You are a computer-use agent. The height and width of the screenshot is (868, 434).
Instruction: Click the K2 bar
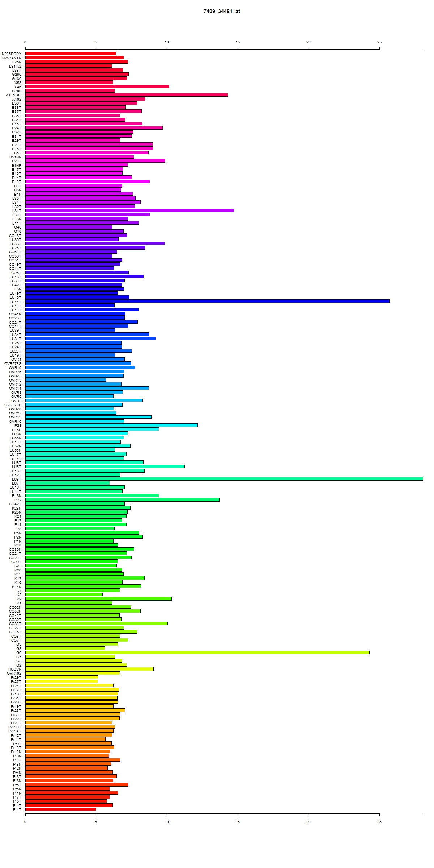tap(98, 599)
